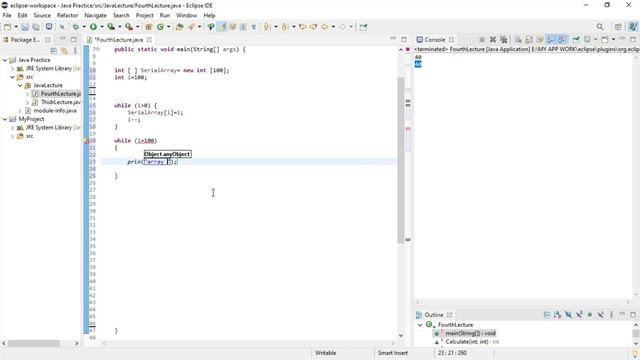Open the Project menu
This screenshot has height=360, width=640.
144,15
